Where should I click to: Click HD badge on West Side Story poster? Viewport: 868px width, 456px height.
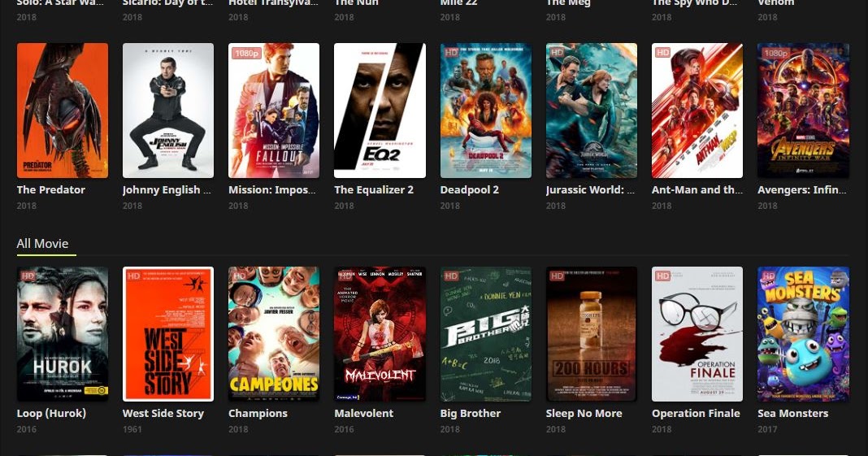click(x=133, y=276)
